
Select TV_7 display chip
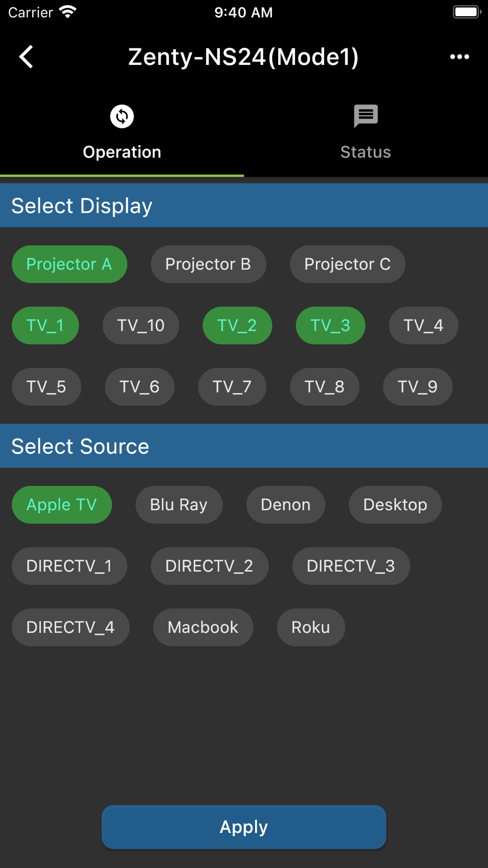pos(232,387)
